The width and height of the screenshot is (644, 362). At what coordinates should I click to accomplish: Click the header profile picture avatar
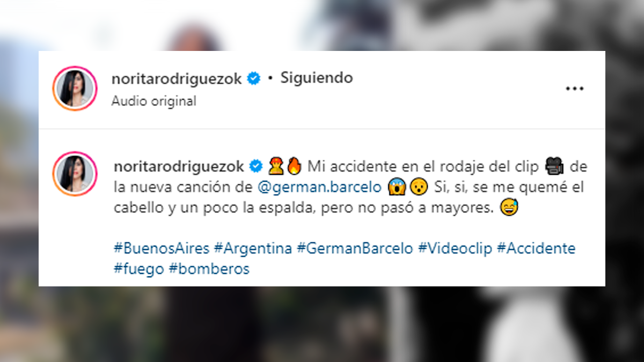click(75, 88)
